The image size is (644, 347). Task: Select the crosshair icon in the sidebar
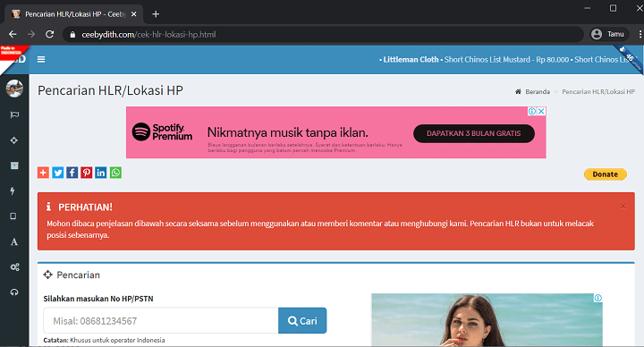pos(14,140)
